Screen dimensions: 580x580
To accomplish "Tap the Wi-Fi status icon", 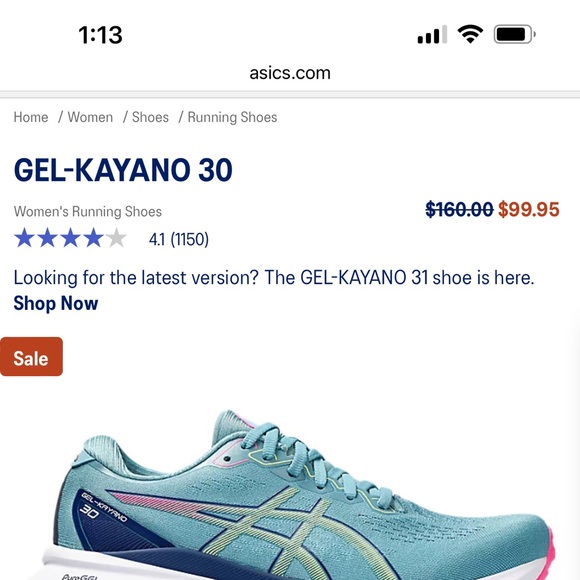I will point(470,34).
